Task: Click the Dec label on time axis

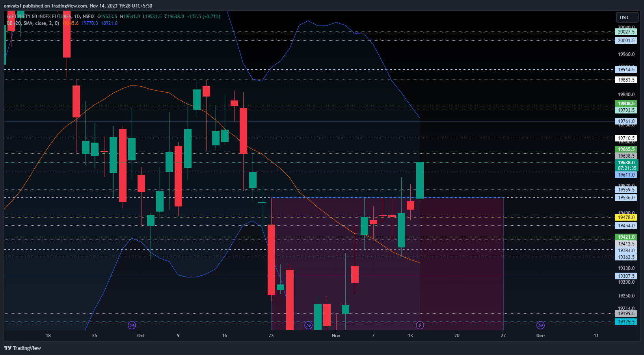Action: tap(540, 336)
